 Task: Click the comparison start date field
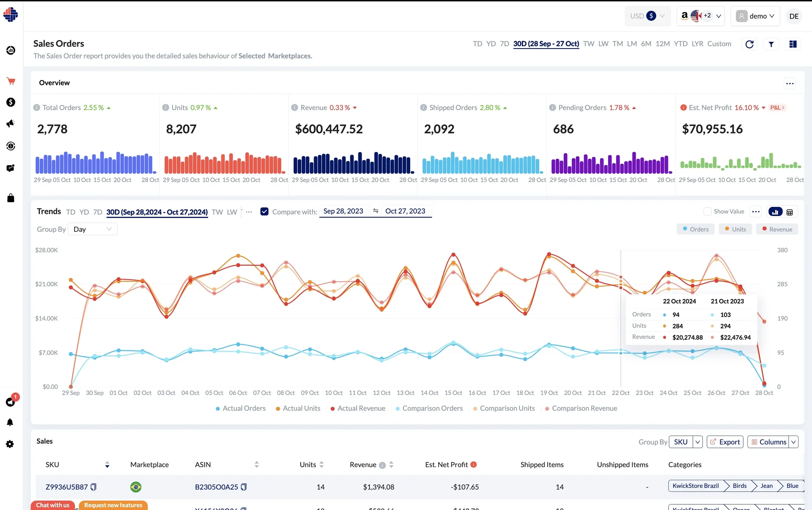343,211
